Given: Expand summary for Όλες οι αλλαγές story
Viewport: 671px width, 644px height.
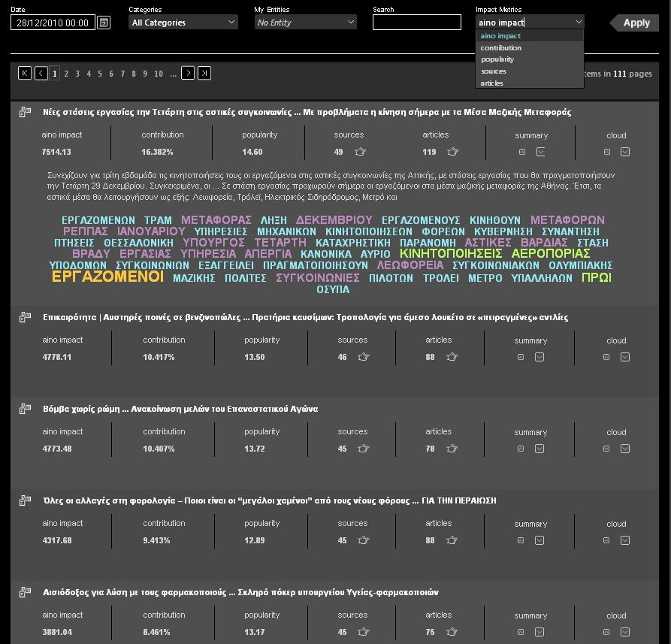Looking at the screenshot, I should click(x=540, y=540).
